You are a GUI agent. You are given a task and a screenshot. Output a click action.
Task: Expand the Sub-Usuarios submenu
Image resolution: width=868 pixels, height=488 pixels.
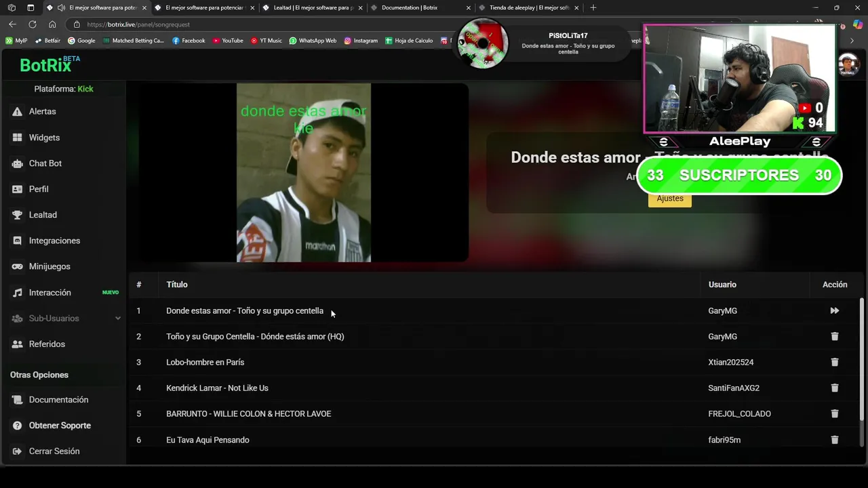(x=118, y=319)
